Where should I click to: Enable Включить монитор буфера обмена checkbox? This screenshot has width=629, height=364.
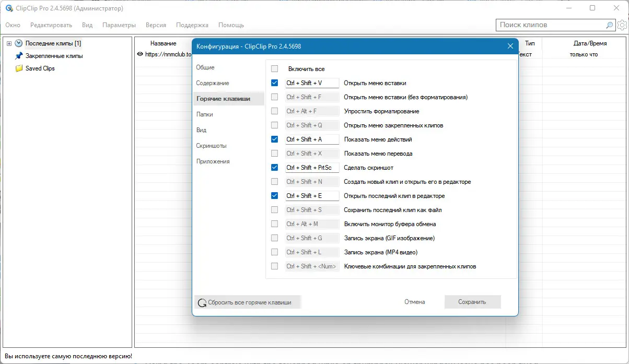pos(275,224)
